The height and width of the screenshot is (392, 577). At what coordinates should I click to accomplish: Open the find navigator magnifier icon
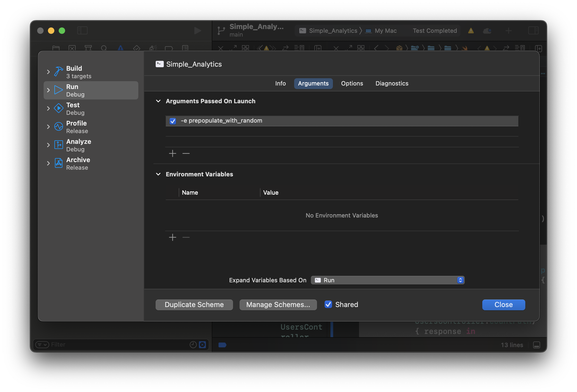(x=104, y=48)
